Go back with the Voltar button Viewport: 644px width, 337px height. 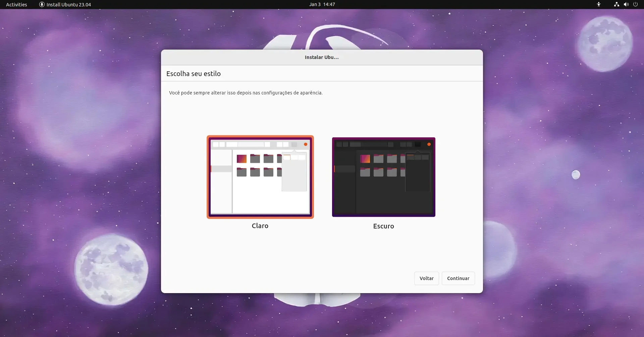pos(427,278)
